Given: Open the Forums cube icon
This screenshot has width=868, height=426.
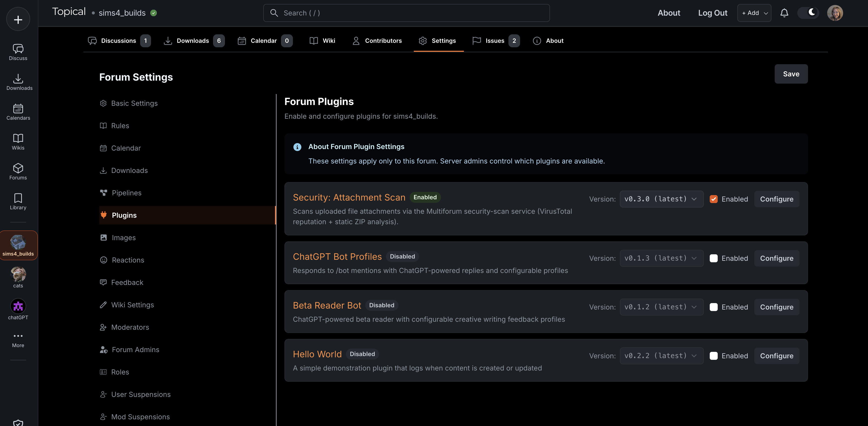Looking at the screenshot, I should [18, 168].
